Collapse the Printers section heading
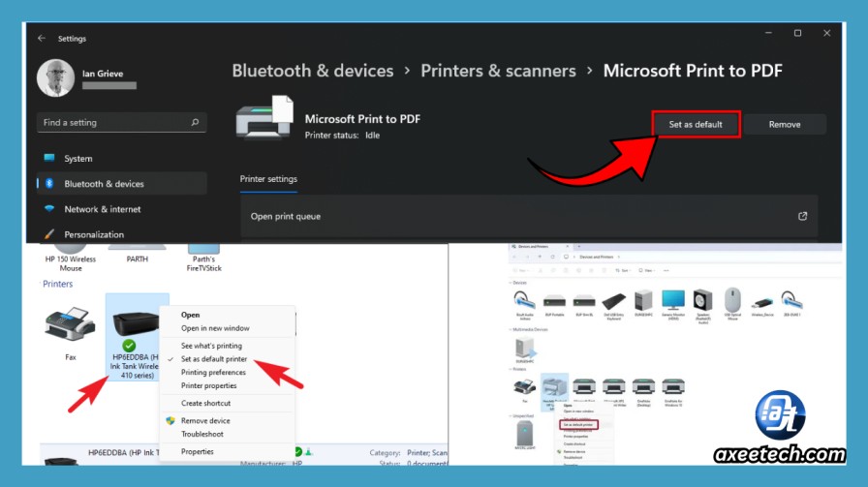868x487 pixels. (57, 284)
